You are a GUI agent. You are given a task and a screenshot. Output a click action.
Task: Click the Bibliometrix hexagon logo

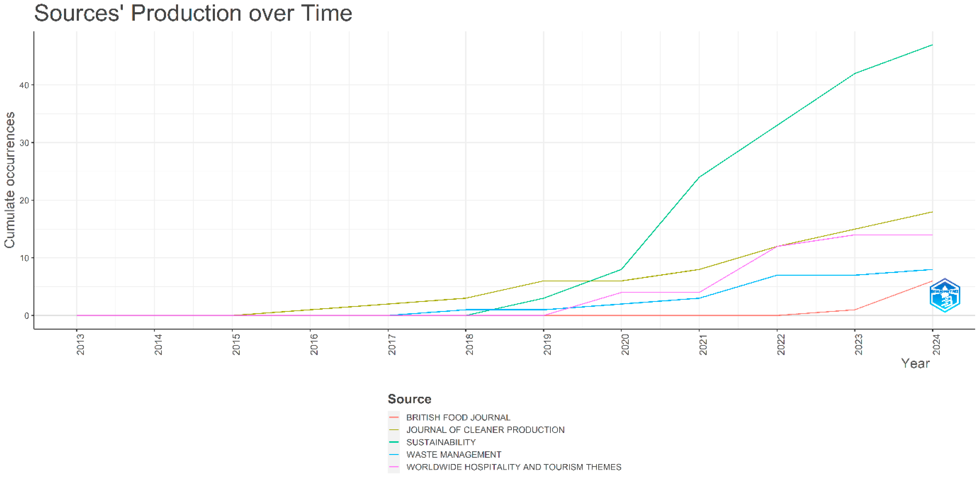coord(944,295)
